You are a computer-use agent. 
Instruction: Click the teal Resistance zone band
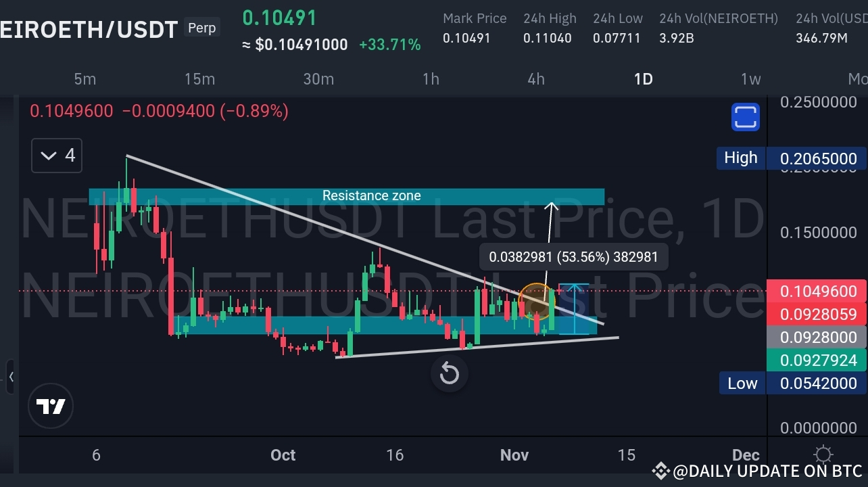point(371,196)
